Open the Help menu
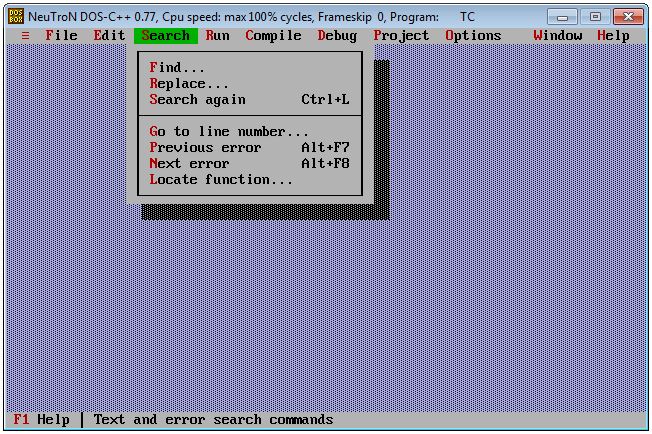 (x=613, y=36)
